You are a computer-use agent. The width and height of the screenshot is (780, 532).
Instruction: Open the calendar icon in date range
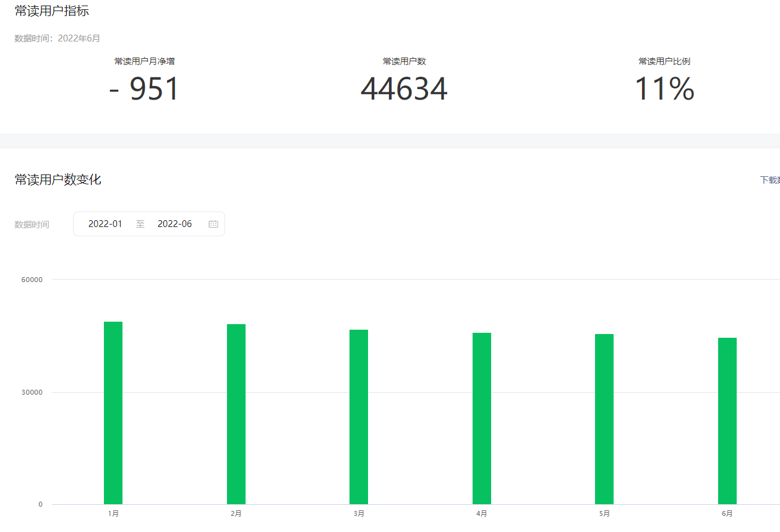click(x=213, y=224)
